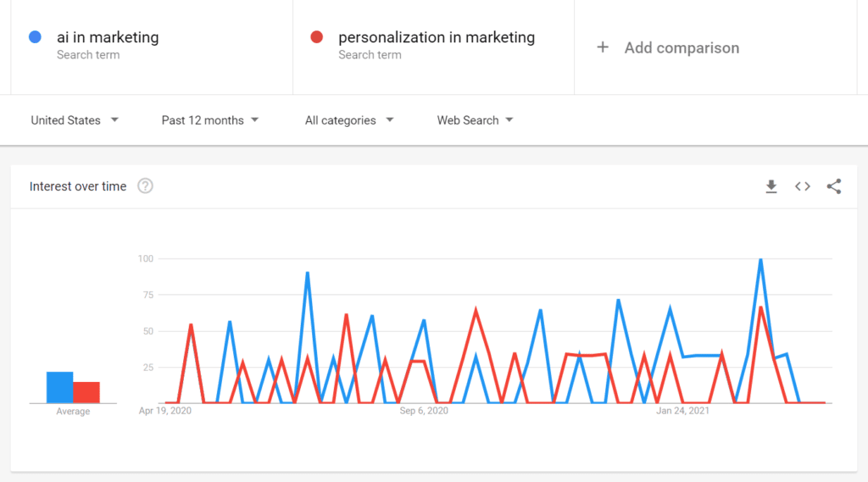Open the embed code icon
Screen dimensions: 868x482
(803, 186)
